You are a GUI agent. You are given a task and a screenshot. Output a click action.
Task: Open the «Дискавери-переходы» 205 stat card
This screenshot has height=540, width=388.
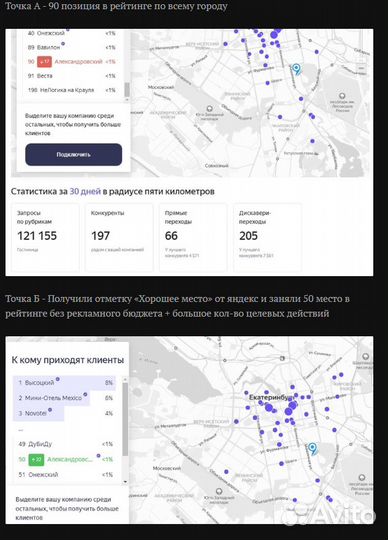267,238
